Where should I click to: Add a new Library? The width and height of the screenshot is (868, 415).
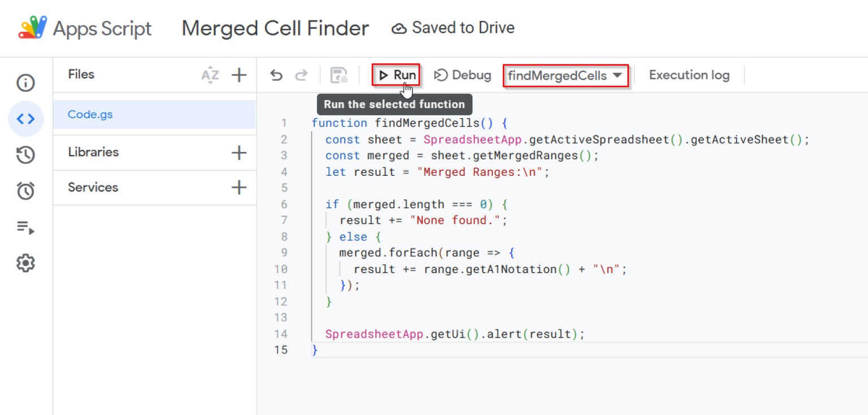239,152
